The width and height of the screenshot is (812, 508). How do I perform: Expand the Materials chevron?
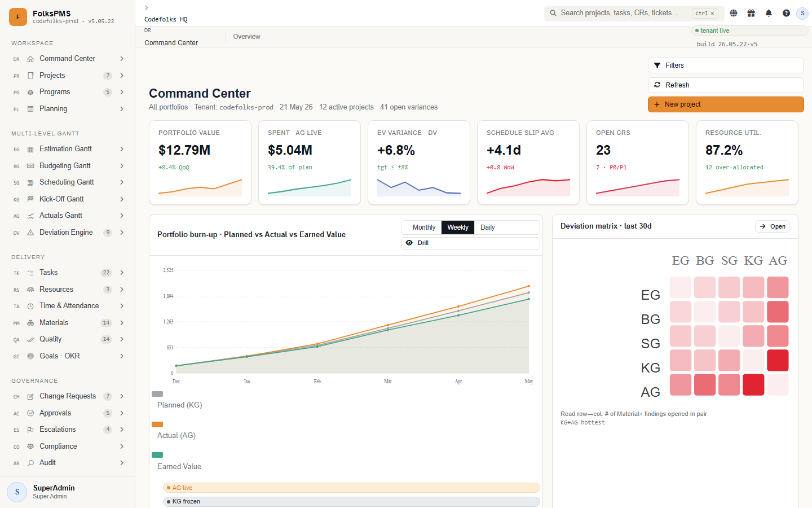click(x=122, y=323)
